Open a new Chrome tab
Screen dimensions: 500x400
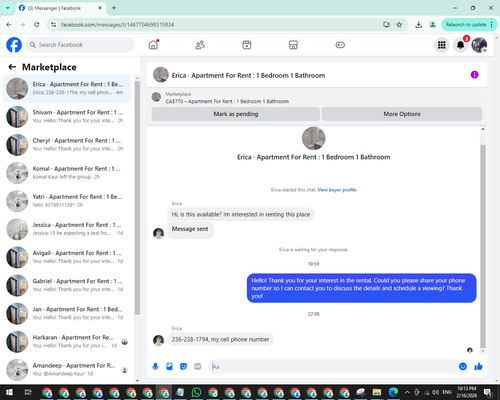coord(114,8)
